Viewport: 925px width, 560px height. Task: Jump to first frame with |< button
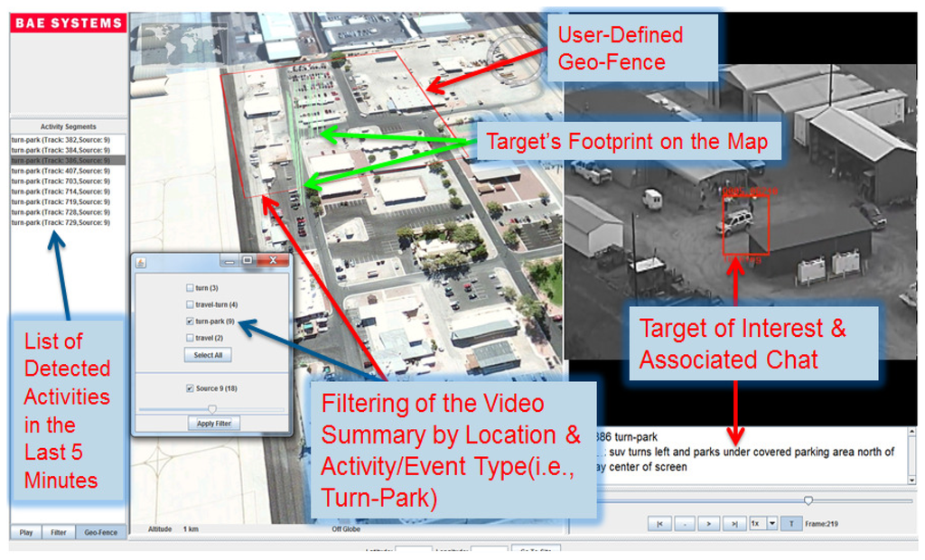click(659, 523)
